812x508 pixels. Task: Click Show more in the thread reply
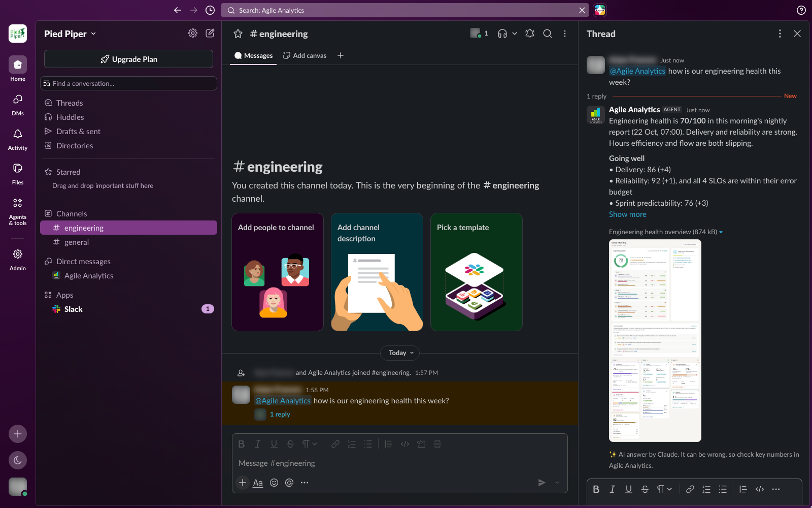628,214
